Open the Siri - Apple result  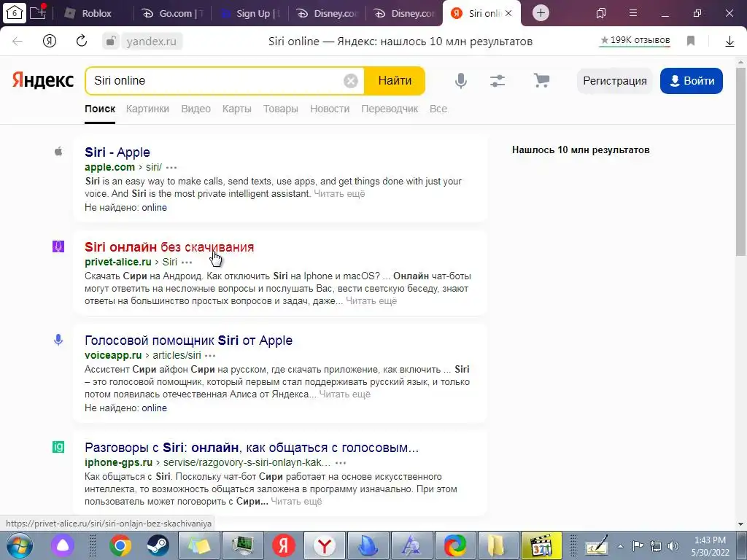coord(117,152)
